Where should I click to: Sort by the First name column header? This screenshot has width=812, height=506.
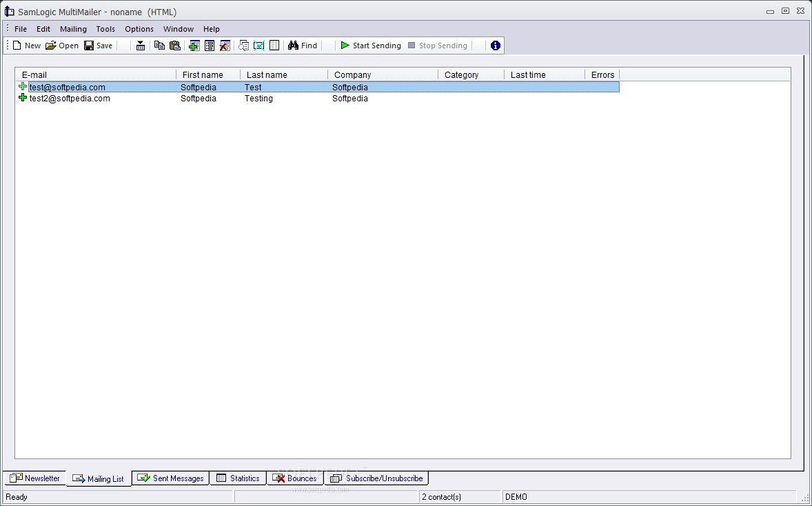[x=208, y=74]
